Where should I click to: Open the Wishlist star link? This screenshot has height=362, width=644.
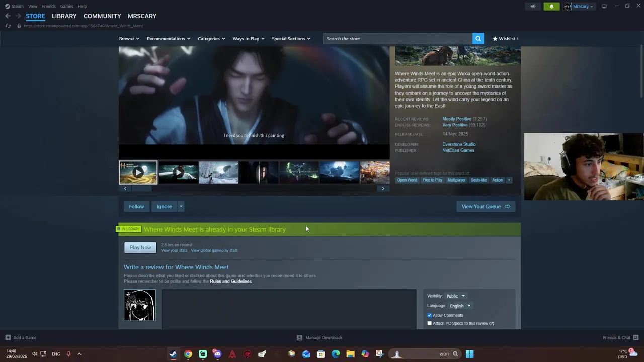pyautogui.click(x=505, y=39)
